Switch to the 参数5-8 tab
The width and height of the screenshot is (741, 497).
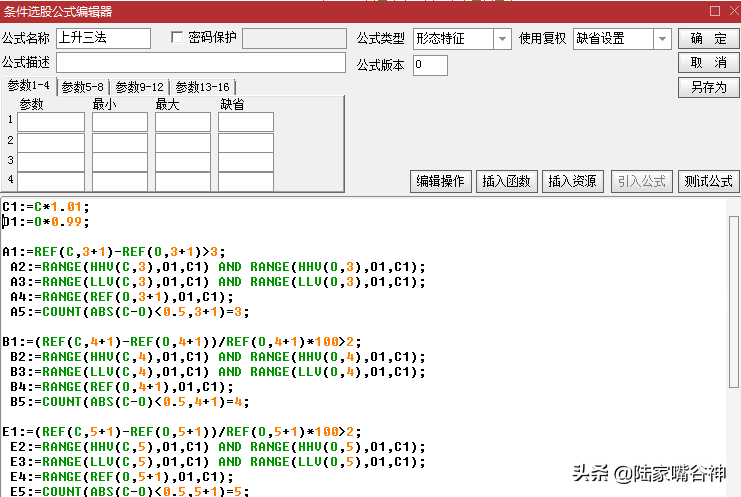click(x=83, y=87)
